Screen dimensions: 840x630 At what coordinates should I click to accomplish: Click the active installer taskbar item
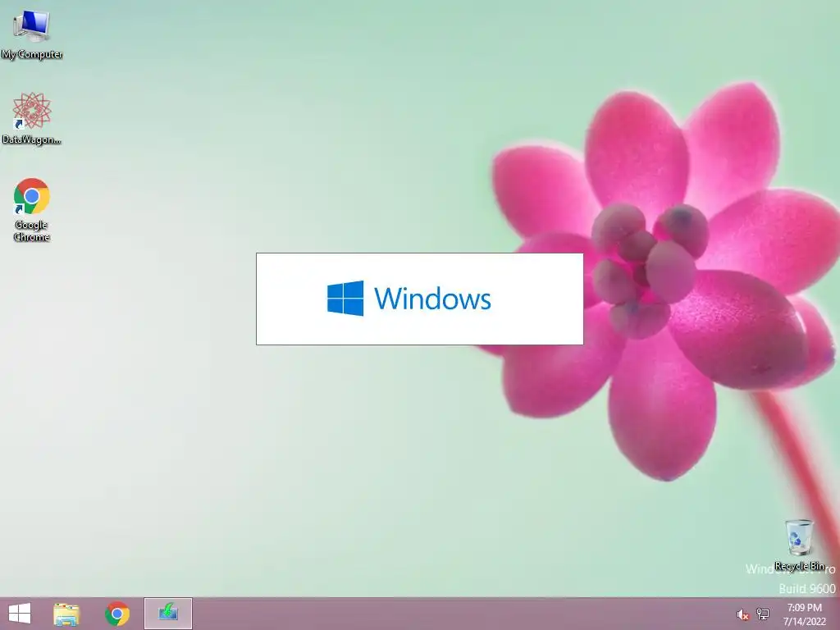pyautogui.click(x=168, y=614)
